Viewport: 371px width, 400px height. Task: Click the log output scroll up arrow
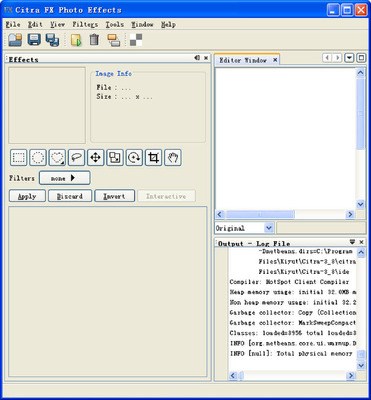point(360,252)
